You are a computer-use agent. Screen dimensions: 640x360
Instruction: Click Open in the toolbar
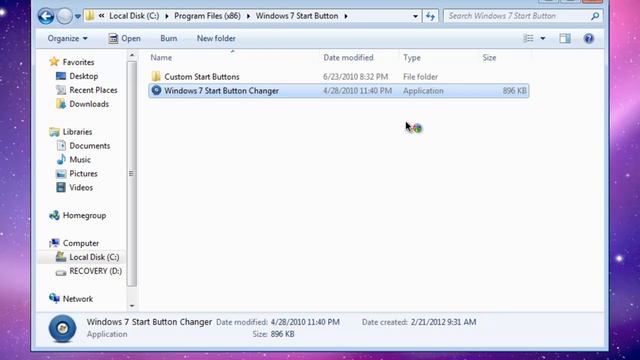124,38
